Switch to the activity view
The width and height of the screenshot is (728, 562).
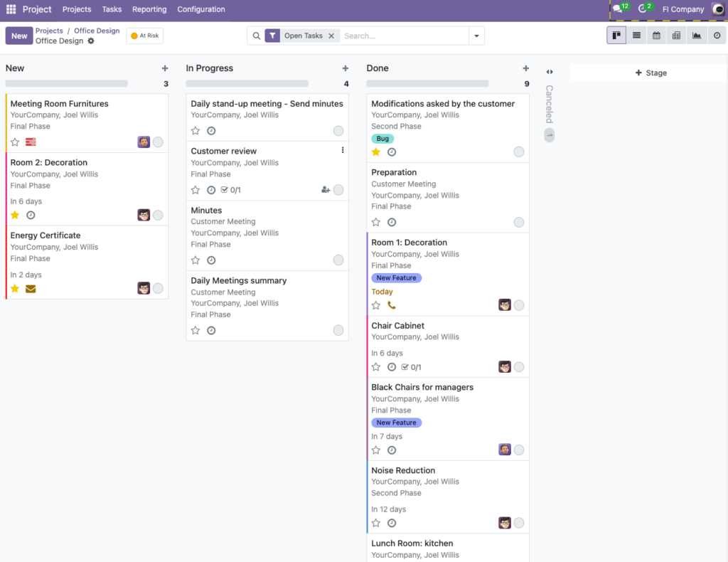pyautogui.click(x=717, y=36)
